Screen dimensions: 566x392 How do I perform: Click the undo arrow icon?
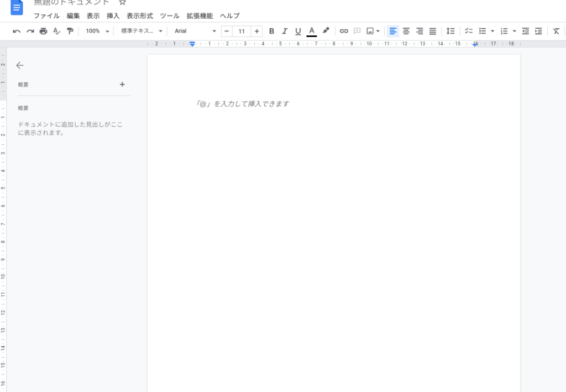(17, 31)
